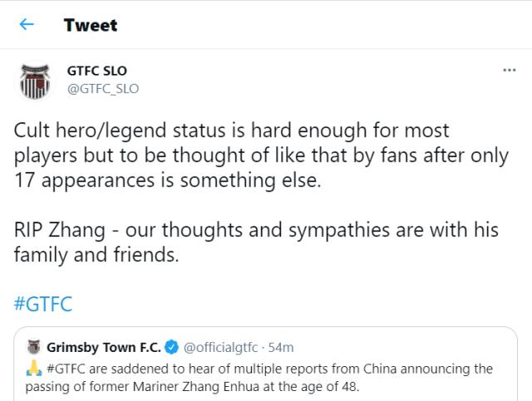
Task: Open the three-dot more options menu
Action: [x=510, y=71]
